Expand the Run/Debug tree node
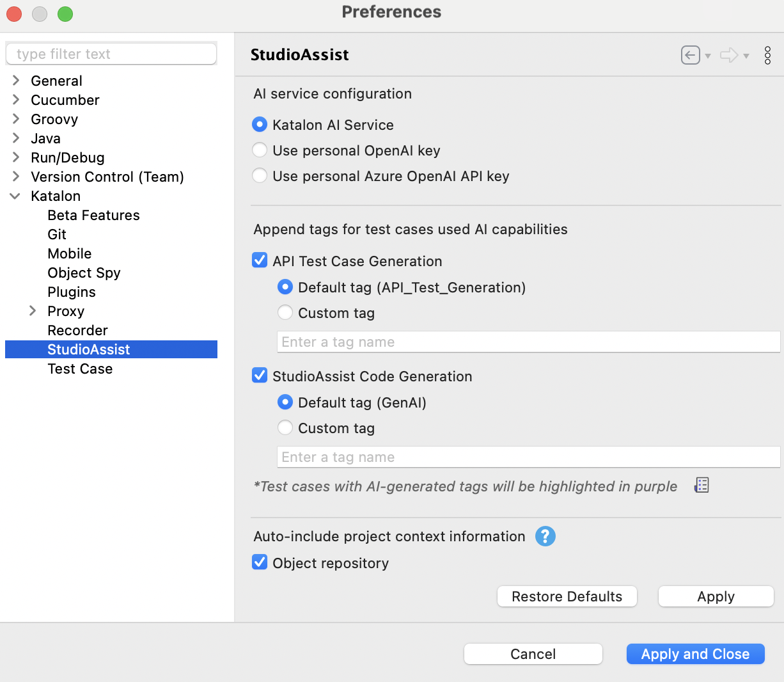 [x=16, y=157]
